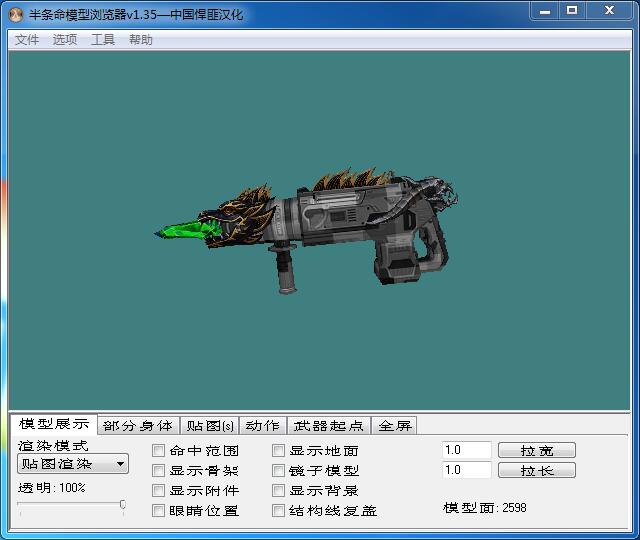The height and width of the screenshot is (540, 640).
Task: Switch to the 部分身体 tab
Action: (138, 426)
